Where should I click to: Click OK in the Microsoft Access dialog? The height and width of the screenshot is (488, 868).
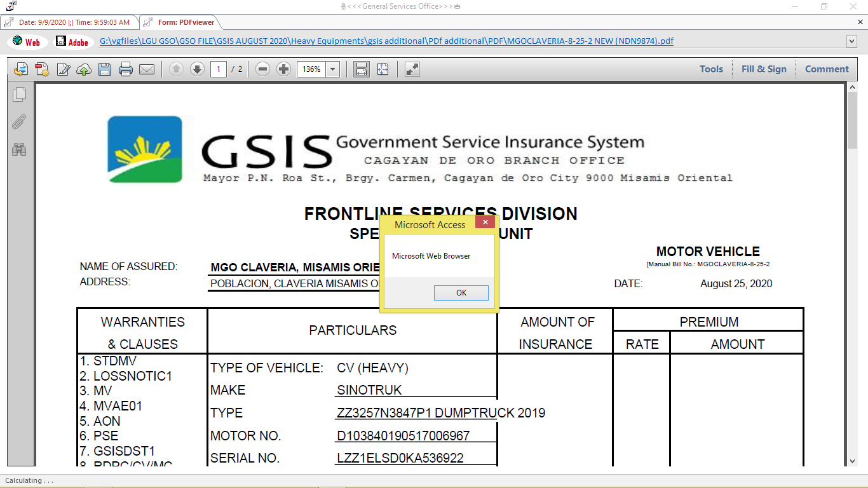point(461,293)
